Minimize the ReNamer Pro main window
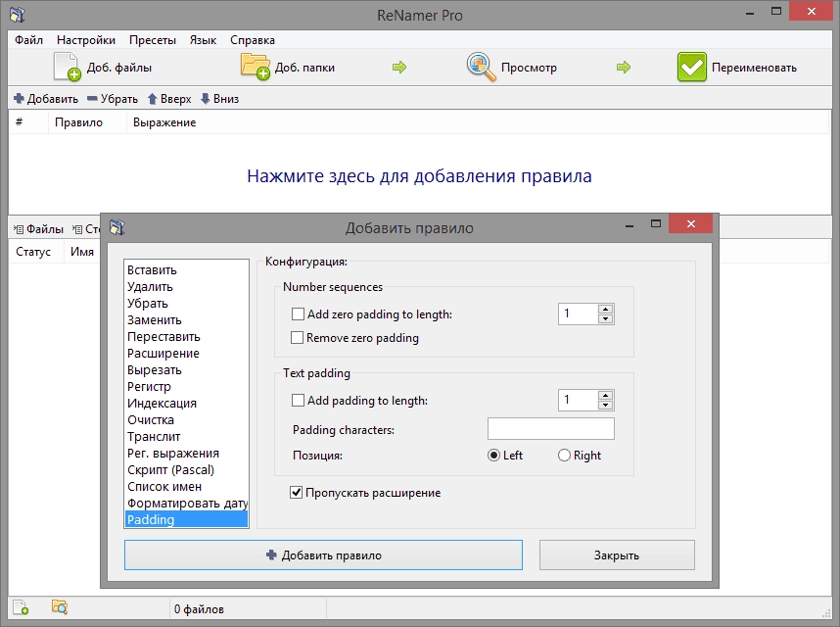The height and width of the screenshot is (627, 840). pyautogui.click(x=750, y=13)
